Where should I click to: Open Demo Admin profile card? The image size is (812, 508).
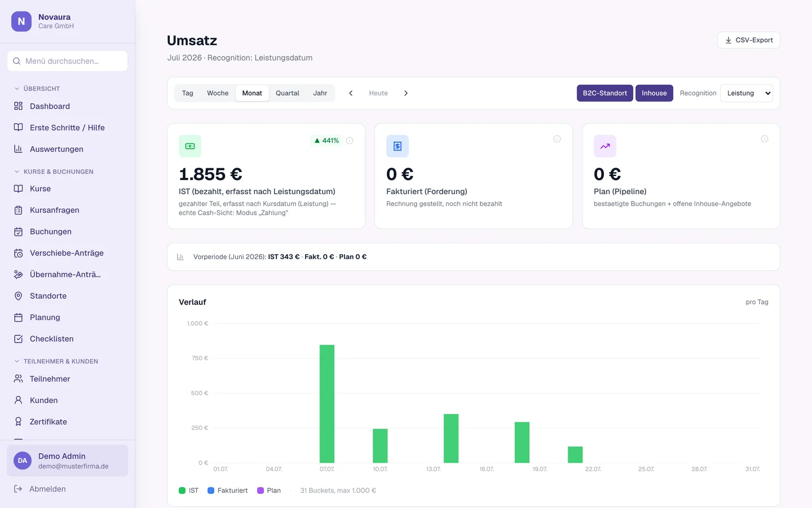[x=68, y=461]
